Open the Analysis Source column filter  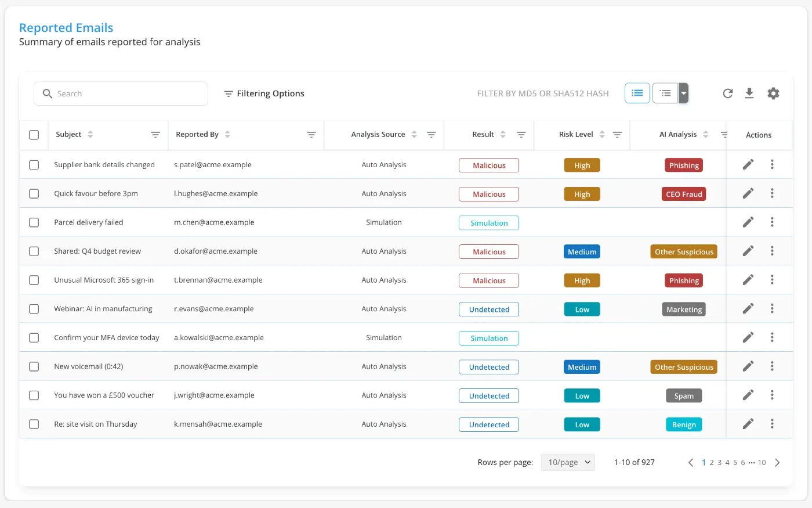tap(432, 135)
